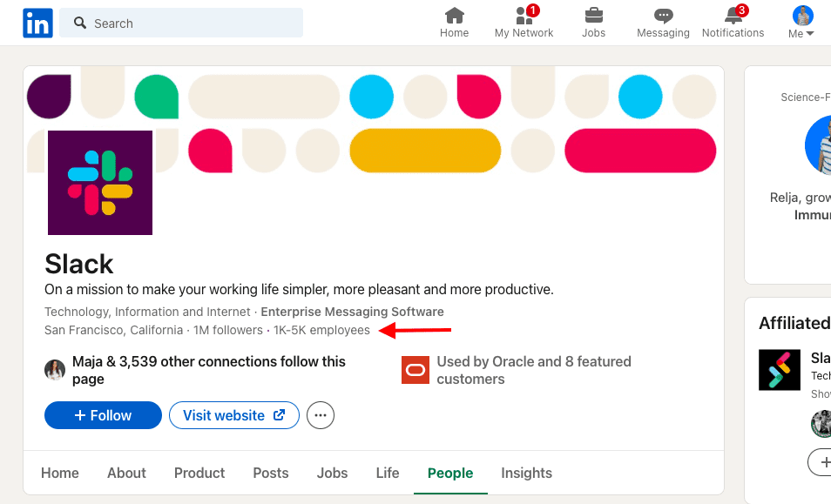Click Maja's profile photo

(55, 370)
